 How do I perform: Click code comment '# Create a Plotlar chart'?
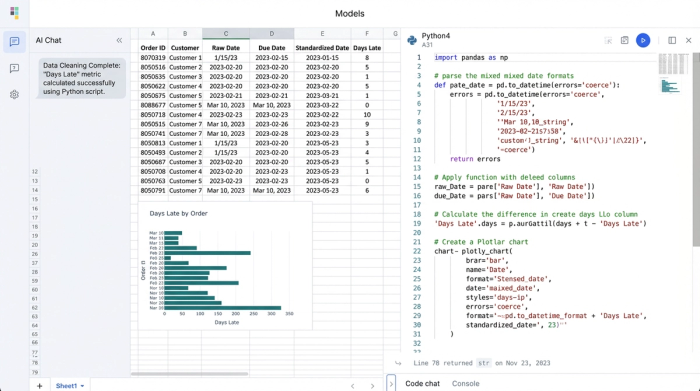pos(481,242)
